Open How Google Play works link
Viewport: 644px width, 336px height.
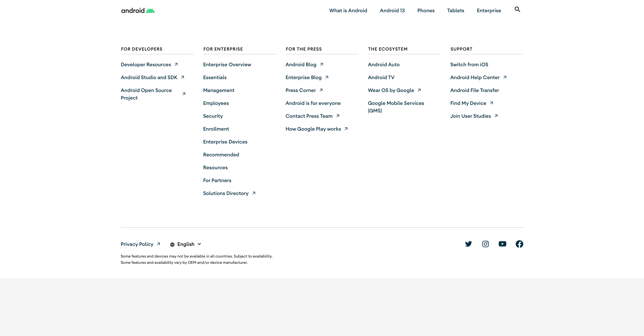coord(317,129)
